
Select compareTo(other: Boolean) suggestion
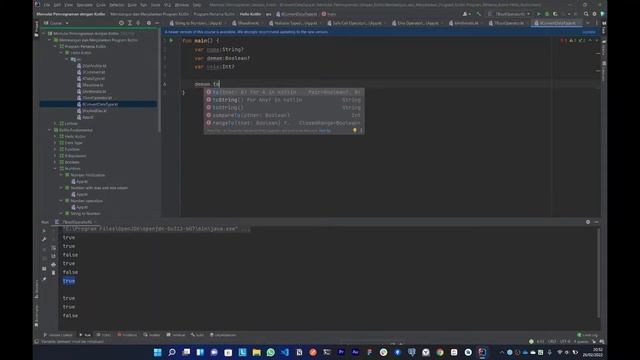284,116
